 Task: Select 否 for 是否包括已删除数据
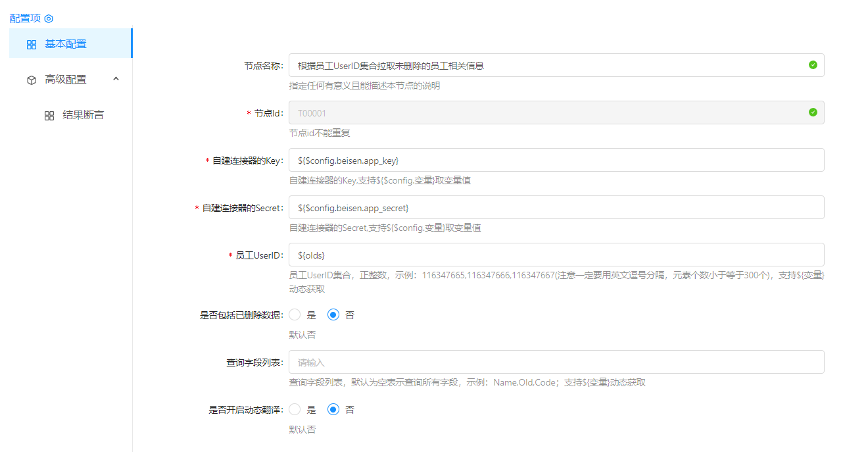click(x=333, y=315)
